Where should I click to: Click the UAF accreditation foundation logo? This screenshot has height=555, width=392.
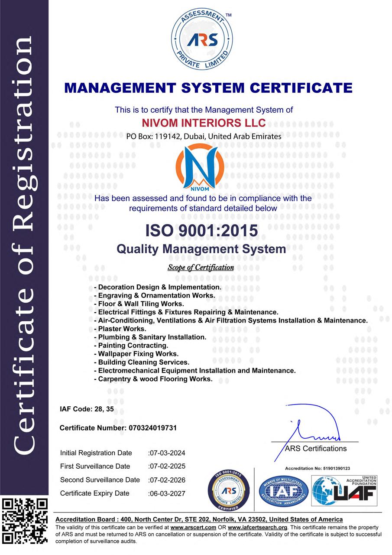coord(345,491)
